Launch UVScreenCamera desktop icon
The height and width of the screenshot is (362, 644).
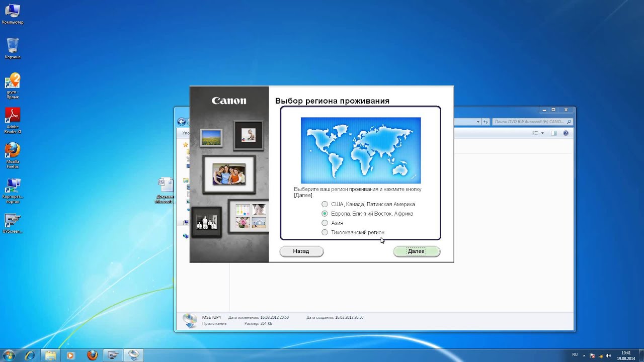pos(13,223)
